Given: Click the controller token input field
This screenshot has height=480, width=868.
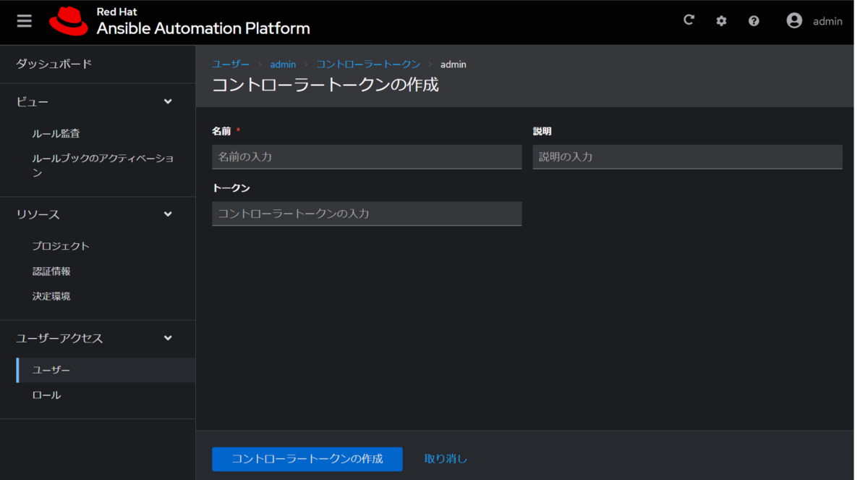Looking at the screenshot, I should [366, 214].
